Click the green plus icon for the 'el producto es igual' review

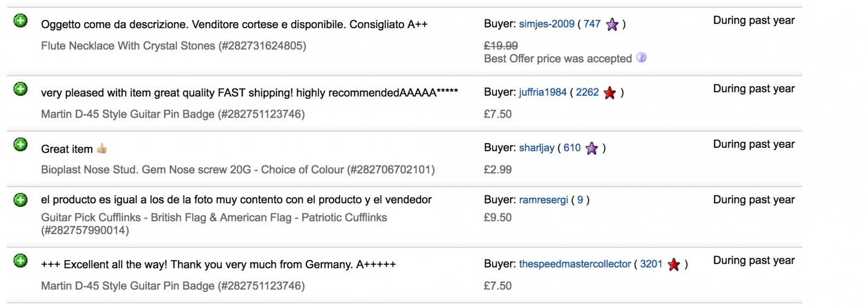(21, 200)
